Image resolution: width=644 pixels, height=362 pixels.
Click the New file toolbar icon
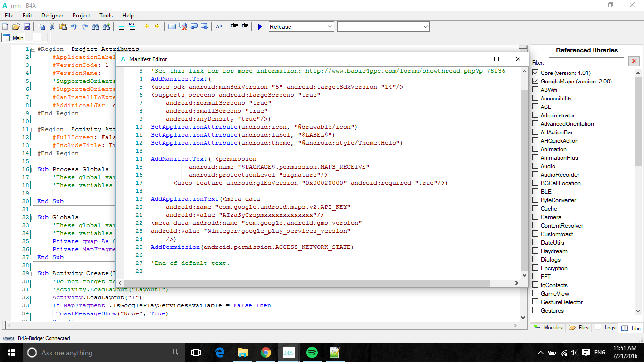coord(6,27)
